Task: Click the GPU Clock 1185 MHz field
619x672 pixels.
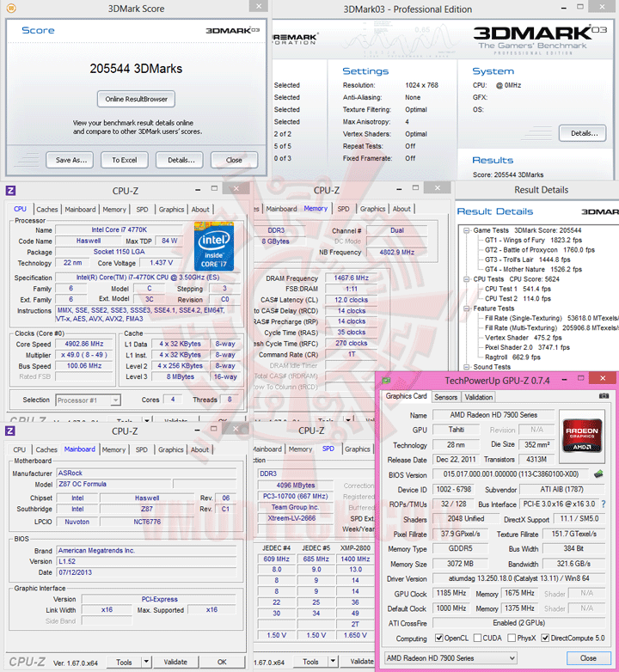Action: point(451,593)
